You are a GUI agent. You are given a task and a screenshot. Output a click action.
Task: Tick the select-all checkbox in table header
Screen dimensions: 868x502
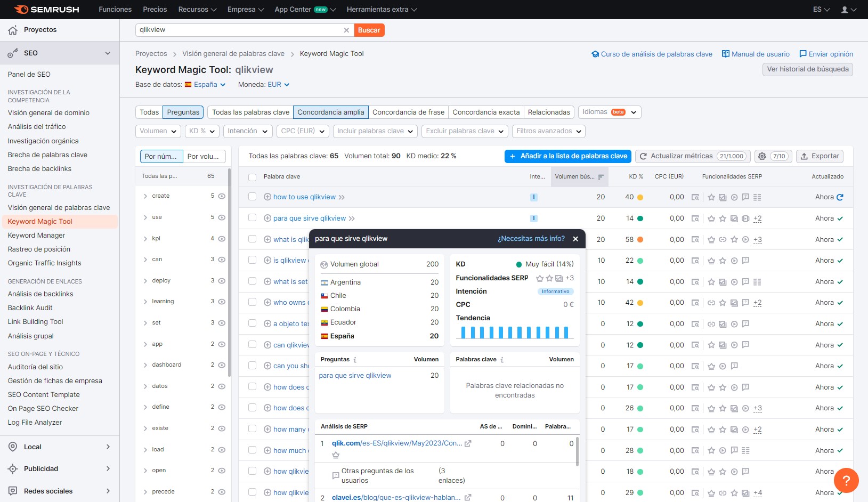click(253, 177)
